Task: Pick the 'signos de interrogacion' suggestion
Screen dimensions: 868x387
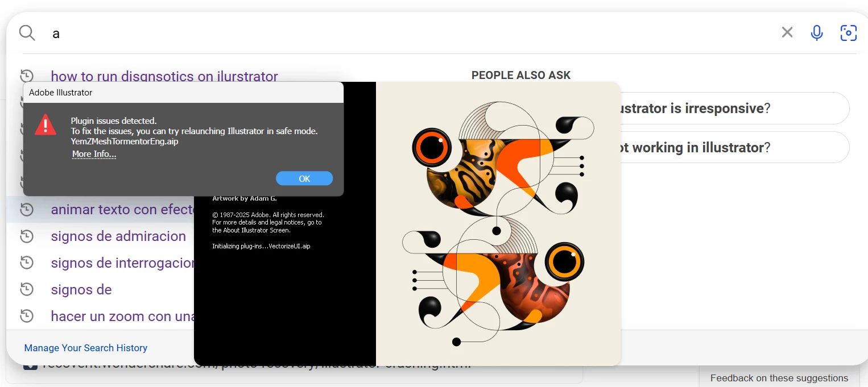Action: (123, 263)
